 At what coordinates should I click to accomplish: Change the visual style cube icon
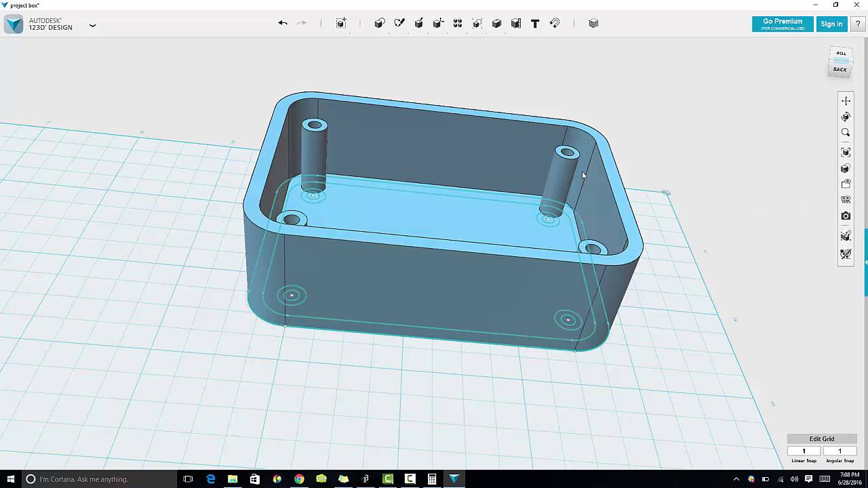tap(846, 169)
